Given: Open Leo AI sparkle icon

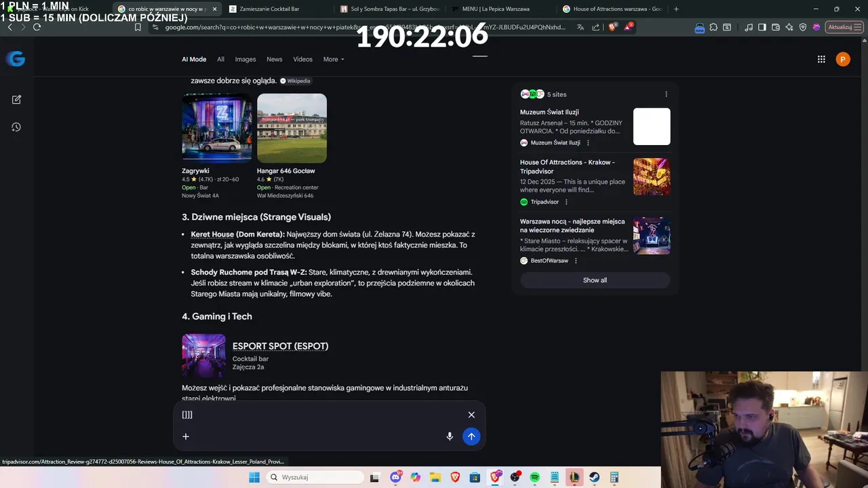Looking at the screenshot, I should [x=789, y=27].
